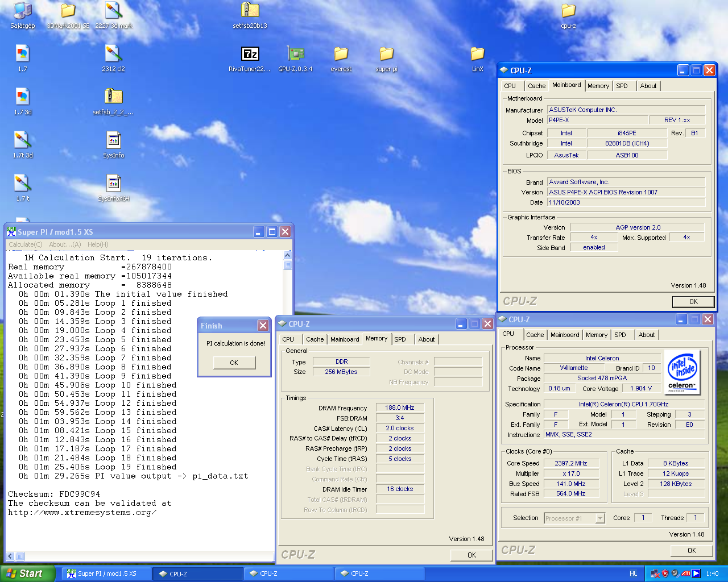The image size is (728, 582).
Task: Open the About...(A) menu in Super PI
Action: pos(65,244)
